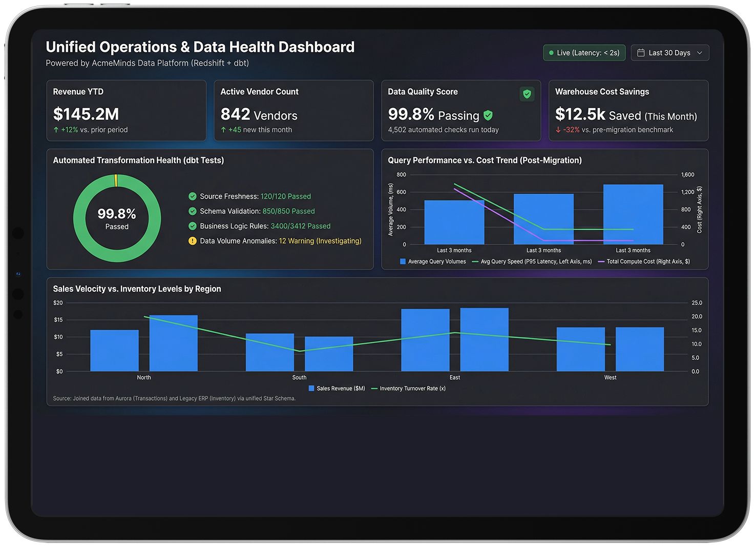
Task: Open the Last 30 Days date range dropdown
Action: tap(669, 53)
